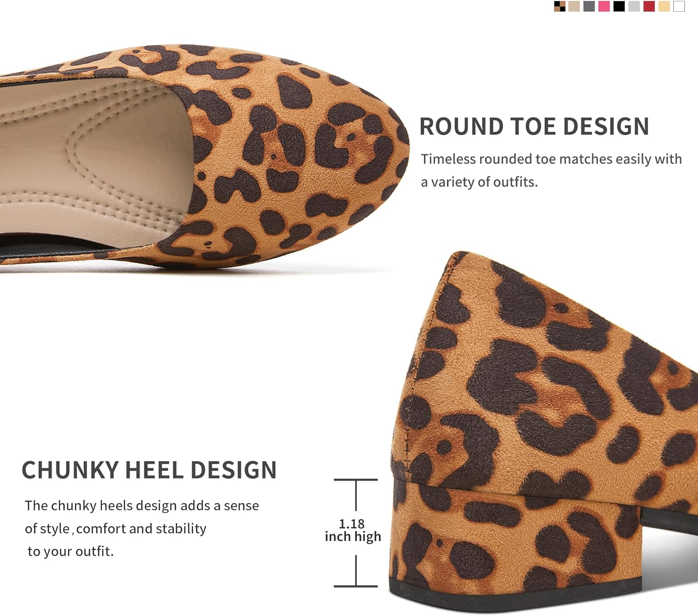Select the red color swatch

tap(649, 6)
